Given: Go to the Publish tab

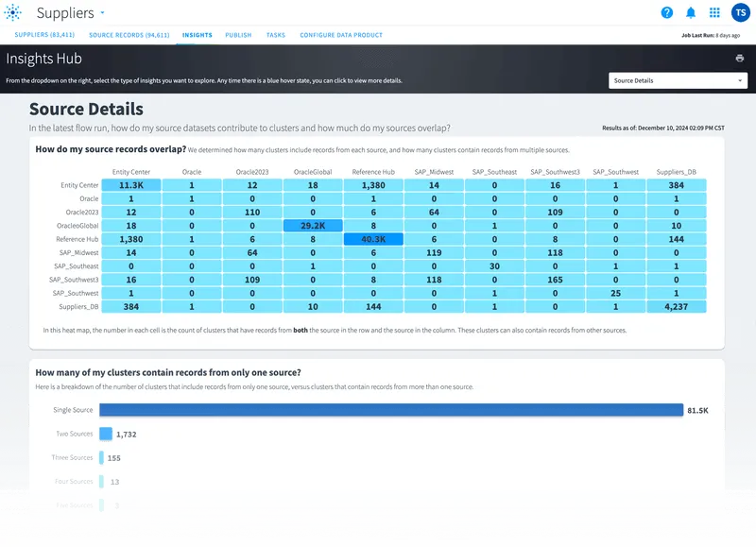Looking at the screenshot, I should (x=238, y=35).
